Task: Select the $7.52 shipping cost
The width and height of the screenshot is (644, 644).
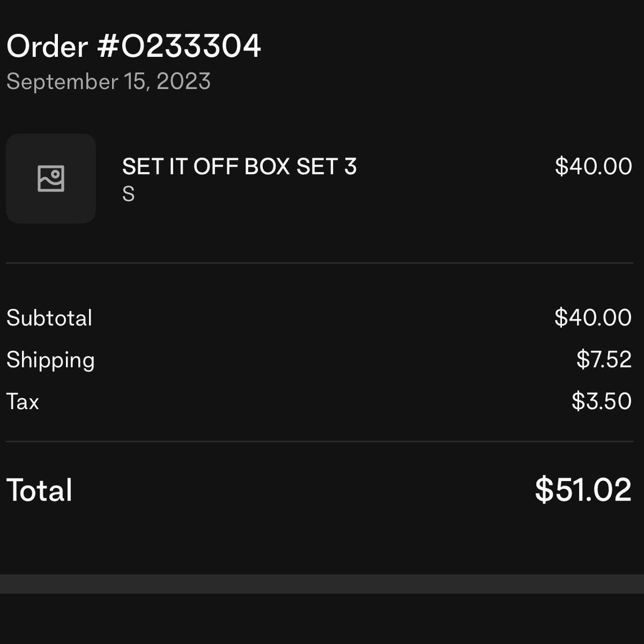Action: [604, 359]
